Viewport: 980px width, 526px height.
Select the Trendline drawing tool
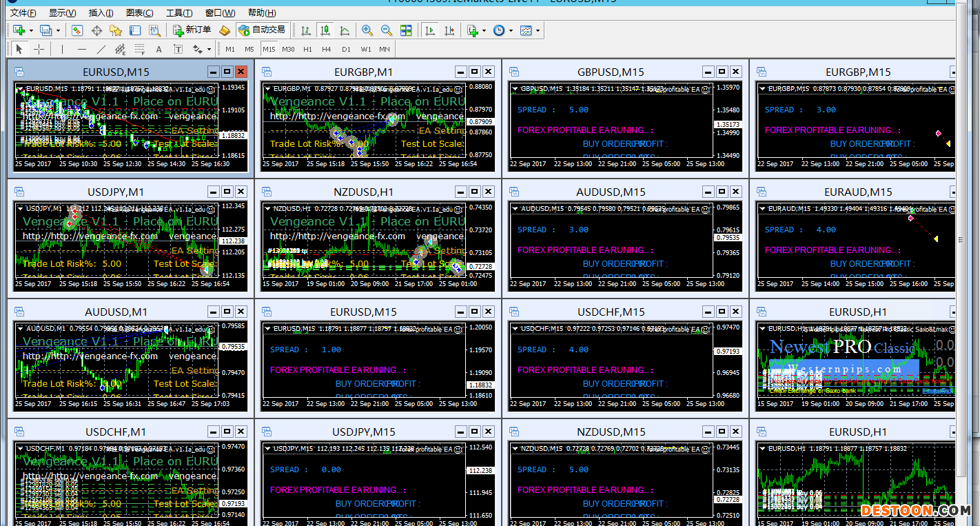[101, 49]
